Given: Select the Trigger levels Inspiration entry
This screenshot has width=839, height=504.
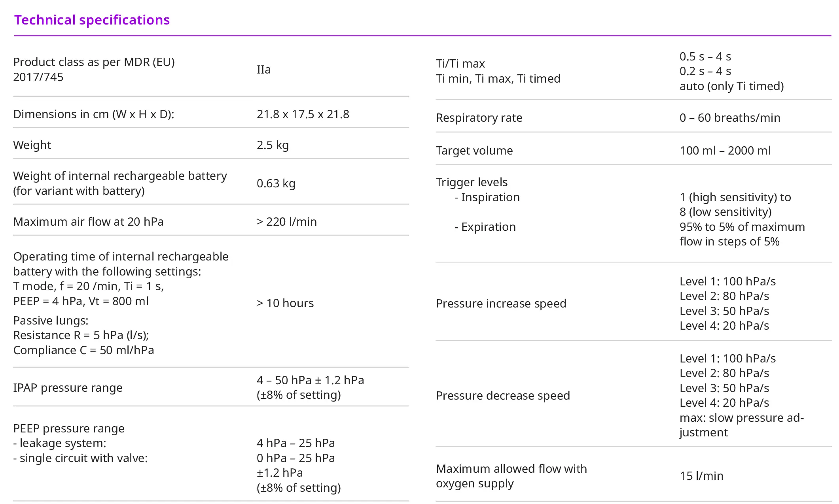Looking at the screenshot, I should pos(487,197).
